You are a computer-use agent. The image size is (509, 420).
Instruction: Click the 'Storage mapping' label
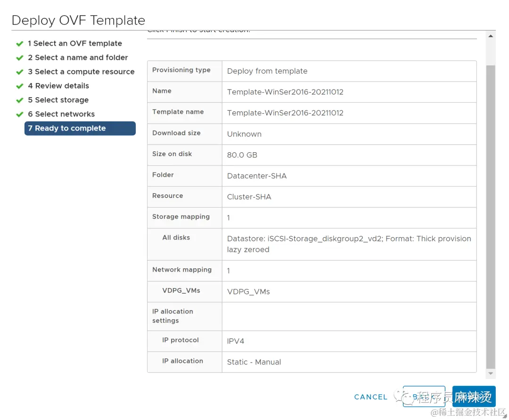(x=181, y=216)
